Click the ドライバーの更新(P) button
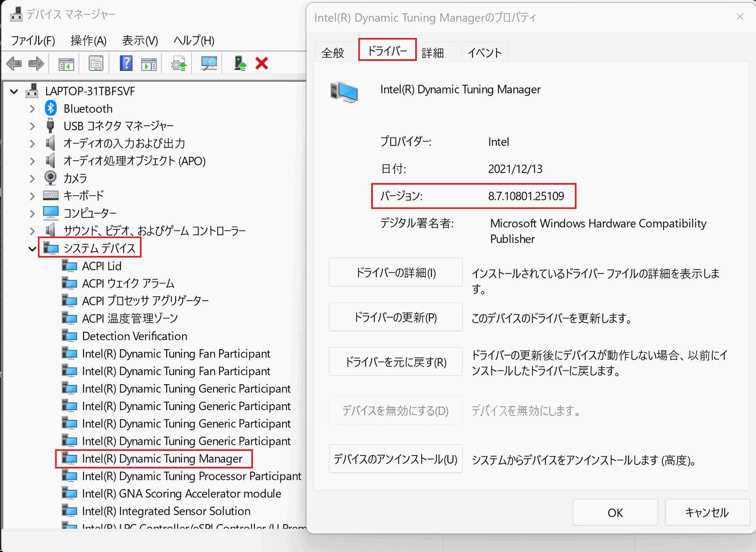The image size is (756, 552). pyautogui.click(x=395, y=317)
